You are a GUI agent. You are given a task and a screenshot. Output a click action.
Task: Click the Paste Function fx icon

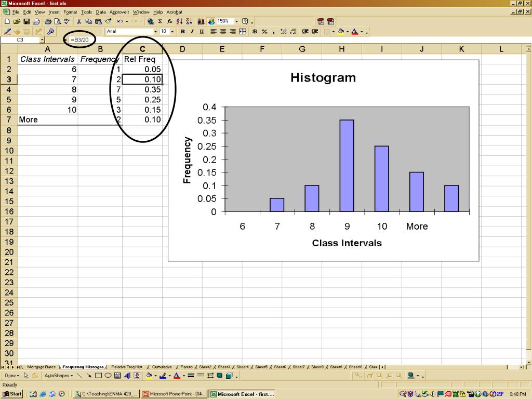pos(169,21)
